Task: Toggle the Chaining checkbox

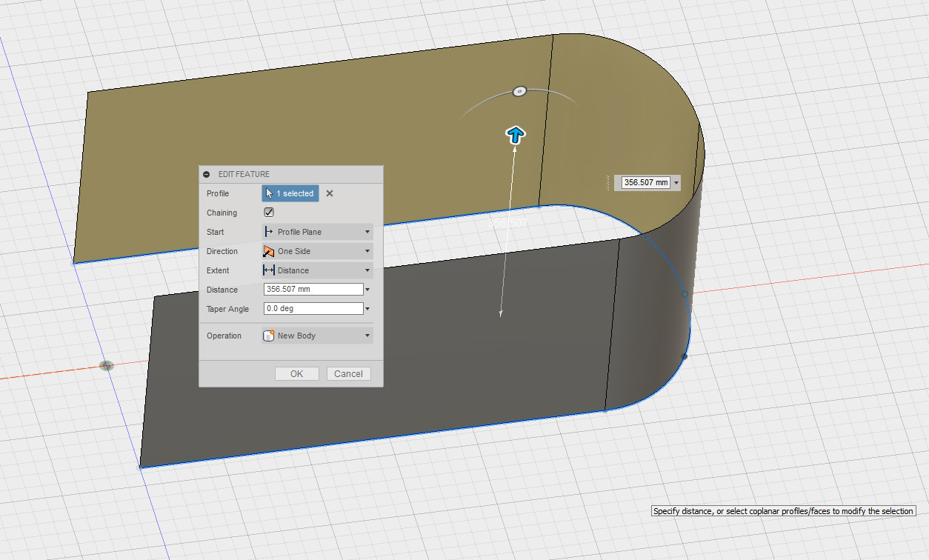Action: [x=269, y=213]
